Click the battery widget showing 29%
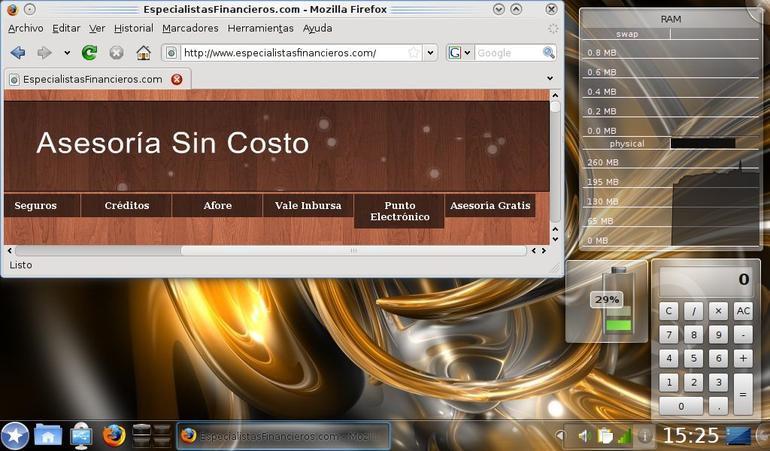This screenshot has width=770, height=451. click(x=607, y=301)
